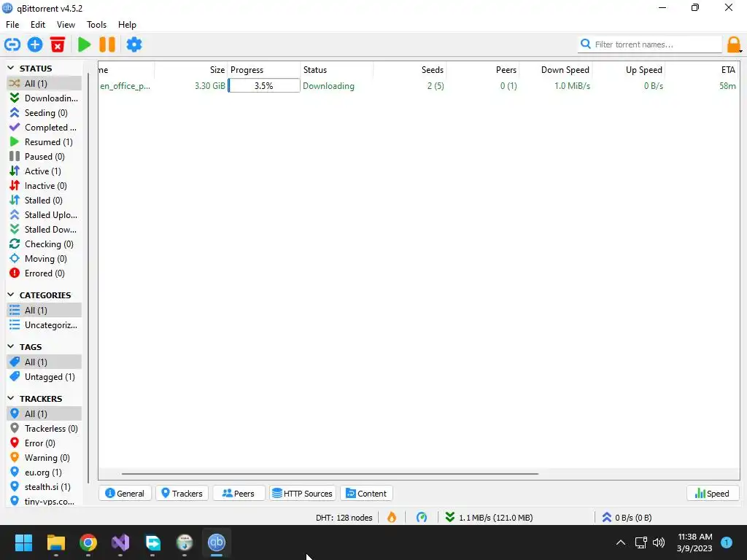This screenshot has width=747, height=560.
Task: Click the orange lock UI icon
Action: coord(733,44)
